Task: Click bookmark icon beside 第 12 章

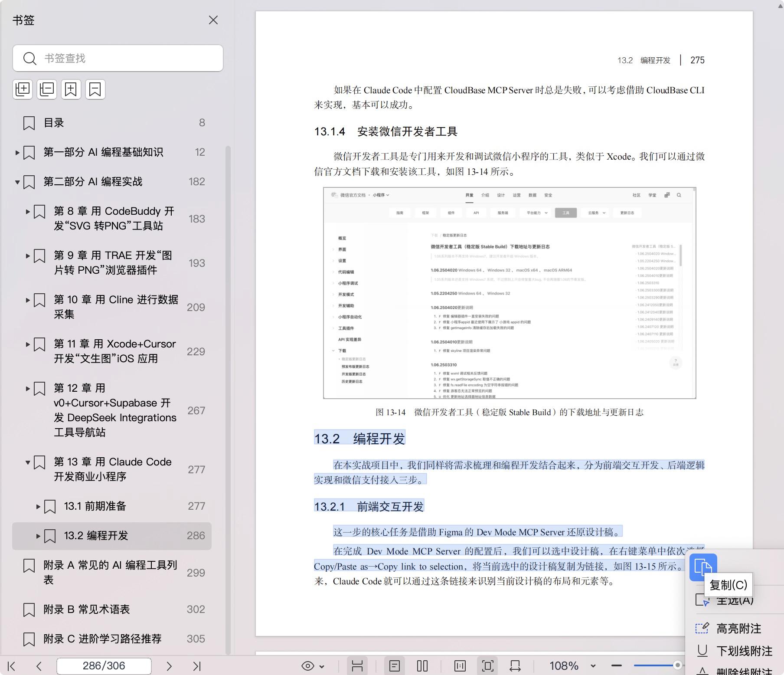Action: pyautogui.click(x=39, y=389)
